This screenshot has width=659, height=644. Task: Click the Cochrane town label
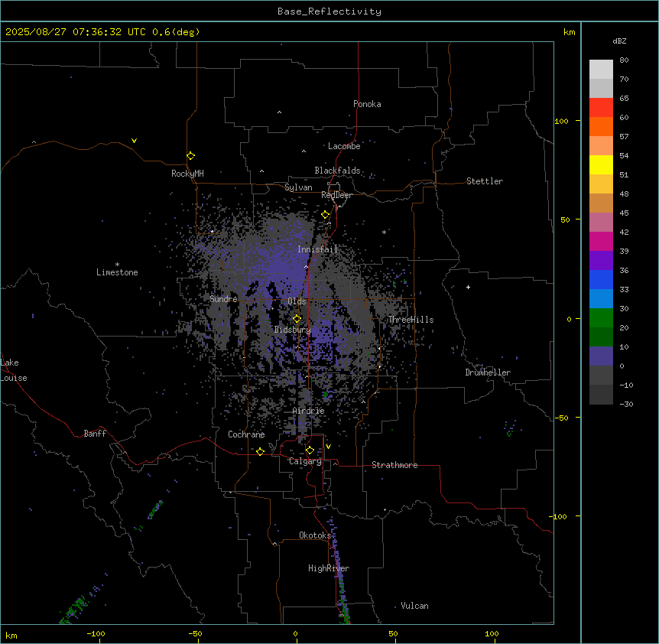[246, 434]
